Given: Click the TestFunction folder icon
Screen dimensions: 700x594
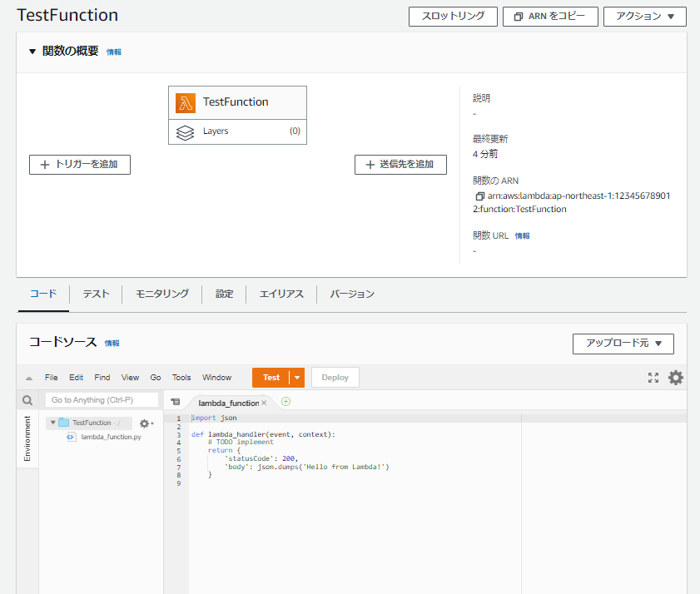Looking at the screenshot, I should coord(64,422).
